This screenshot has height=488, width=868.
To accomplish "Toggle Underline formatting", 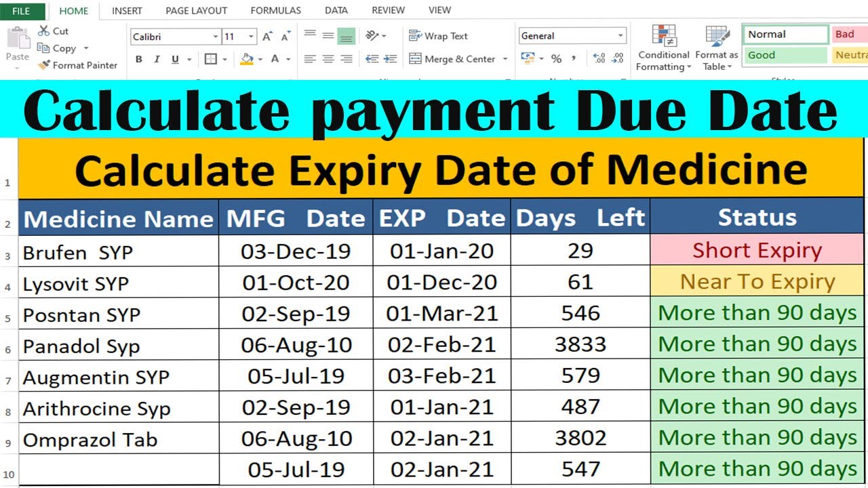I will point(175,59).
